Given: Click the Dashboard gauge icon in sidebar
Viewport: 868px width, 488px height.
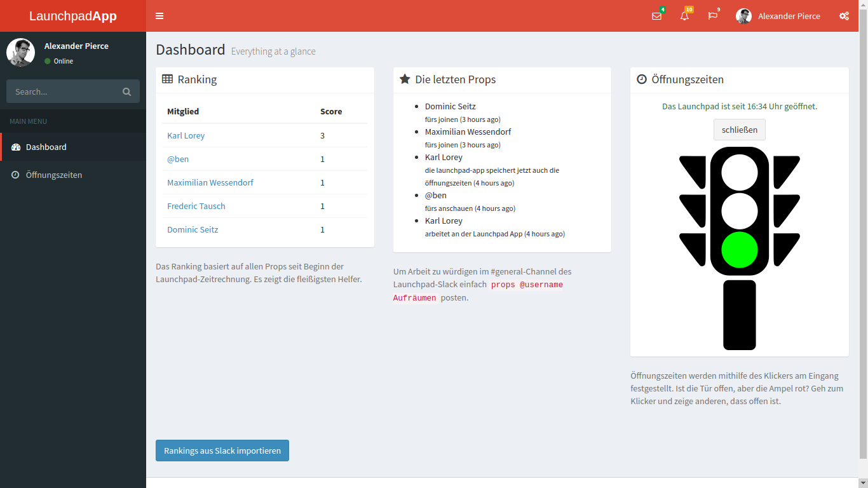Looking at the screenshot, I should point(16,147).
